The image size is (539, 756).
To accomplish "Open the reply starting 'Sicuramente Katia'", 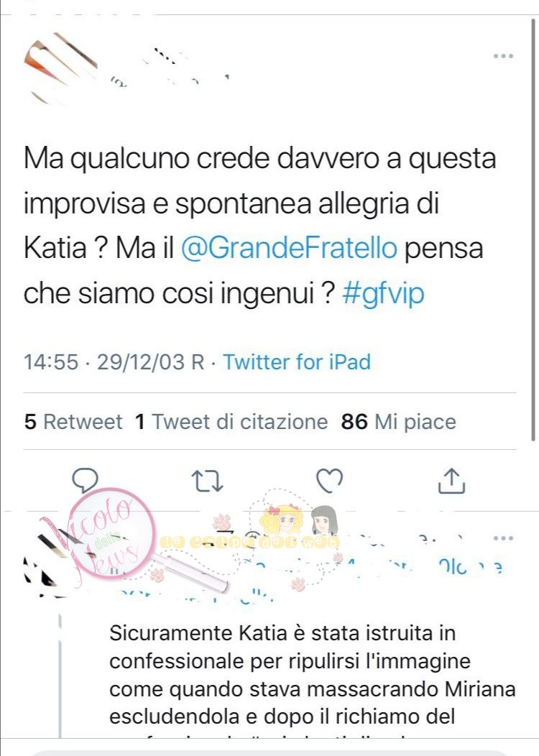I will point(313,675).
